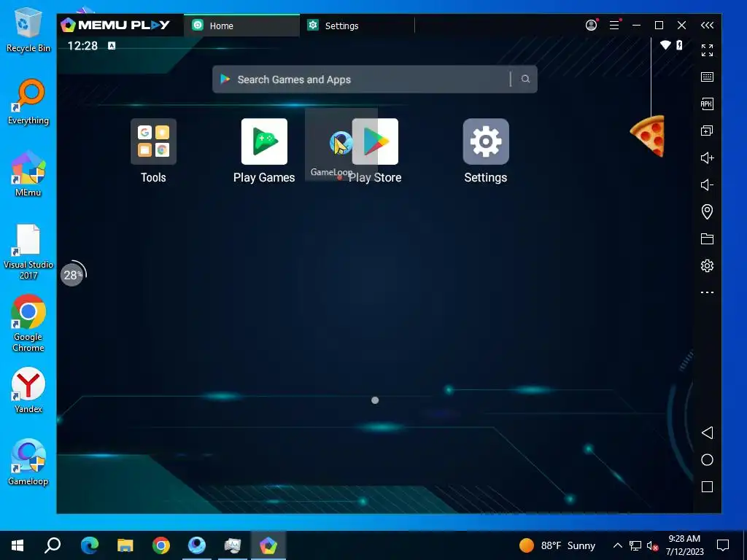
Task: Open Chrome from taskbar
Action: click(161, 545)
